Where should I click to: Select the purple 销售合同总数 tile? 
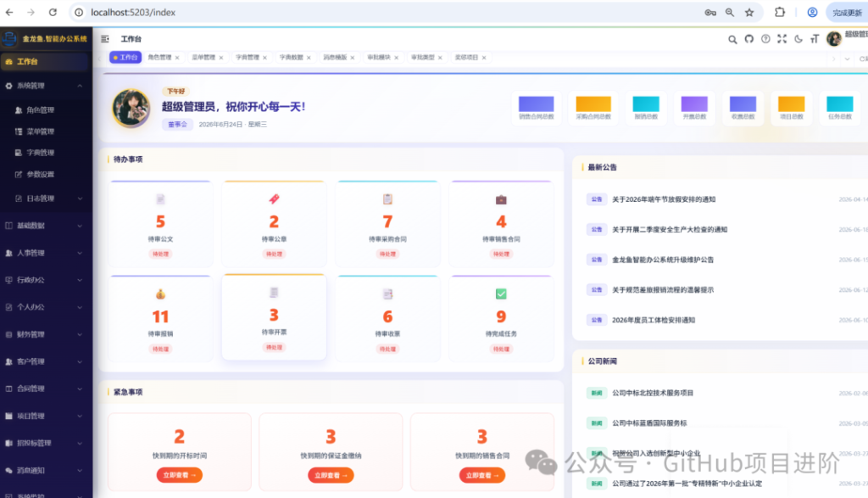pos(536,108)
